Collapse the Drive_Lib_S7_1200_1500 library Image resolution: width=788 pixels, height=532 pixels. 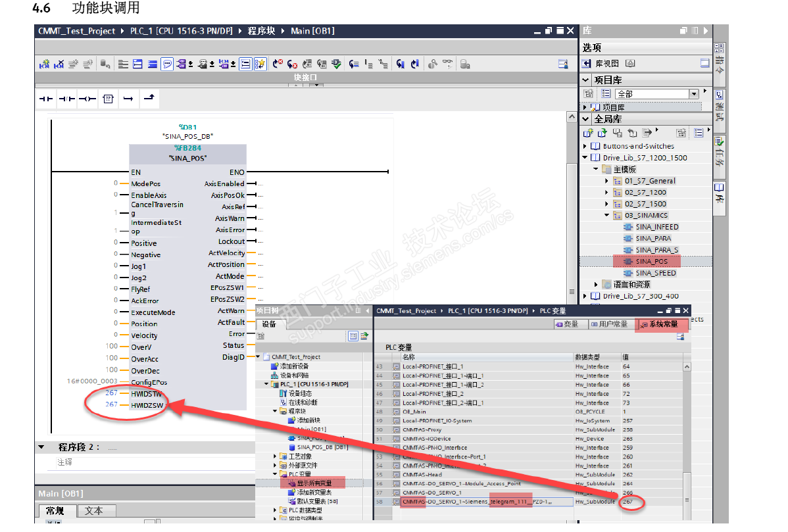(585, 158)
